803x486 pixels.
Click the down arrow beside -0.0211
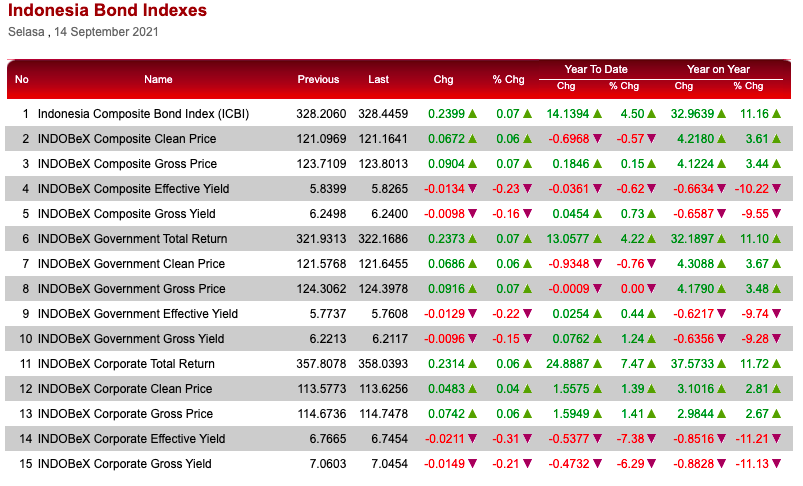[x=472, y=438]
